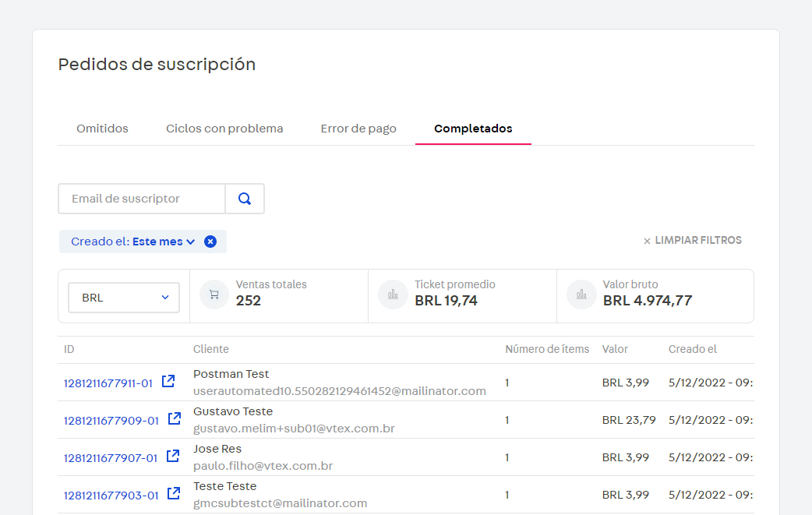The height and width of the screenshot is (515, 812).
Task: Click the shopping cart icon beside Ventas totales
Action: click(214, 294)
